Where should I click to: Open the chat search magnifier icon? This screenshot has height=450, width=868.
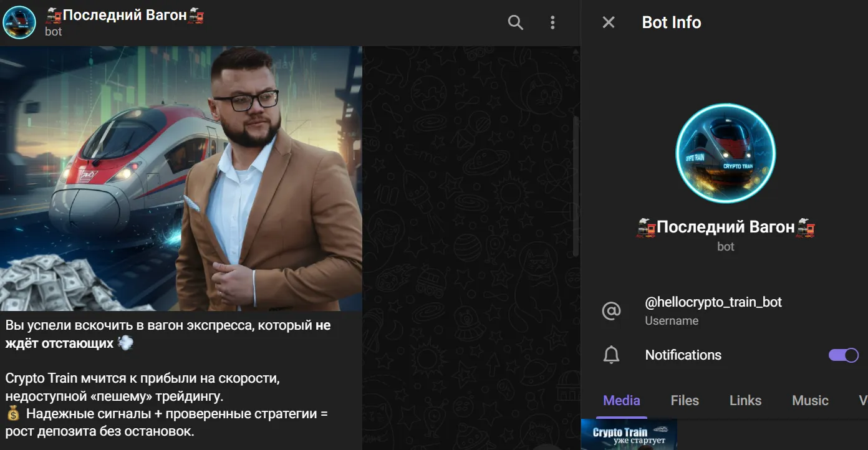pos(516,23)
